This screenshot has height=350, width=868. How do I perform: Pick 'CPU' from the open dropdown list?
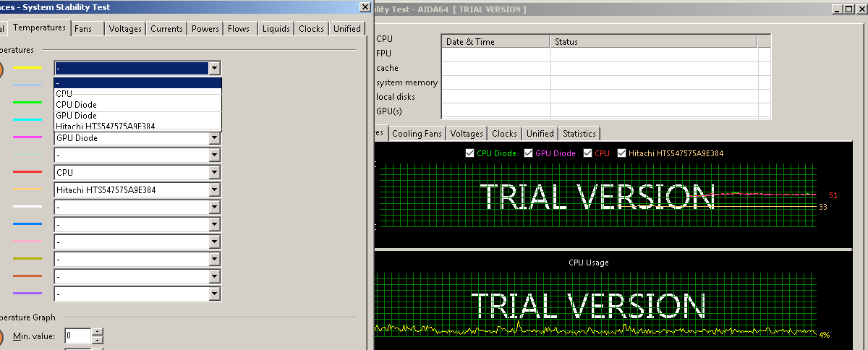pos(137,93)
